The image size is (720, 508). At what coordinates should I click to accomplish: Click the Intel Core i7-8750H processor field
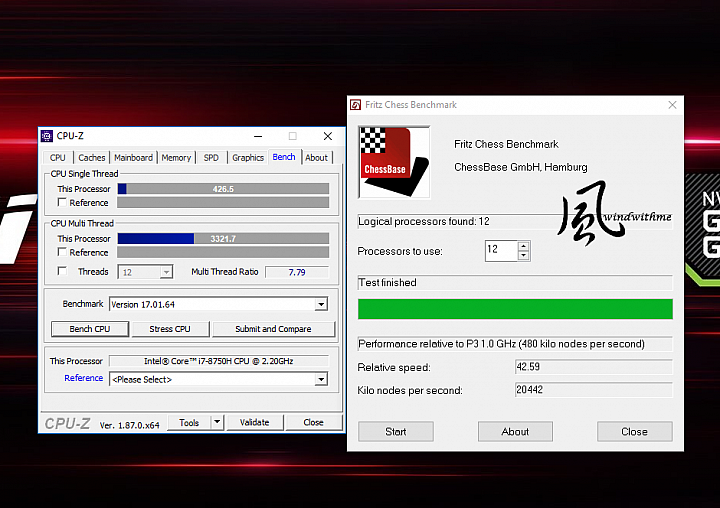[219, 361]
